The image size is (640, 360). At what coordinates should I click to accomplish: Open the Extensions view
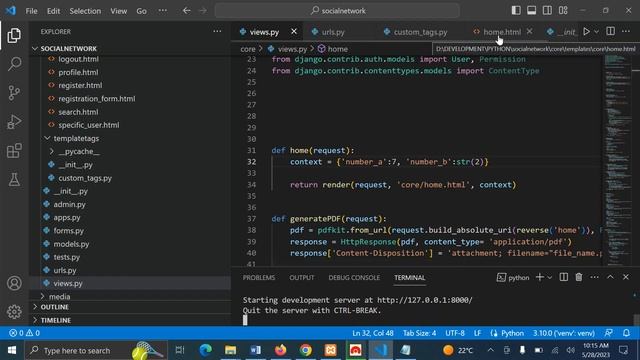pos(14,151)
